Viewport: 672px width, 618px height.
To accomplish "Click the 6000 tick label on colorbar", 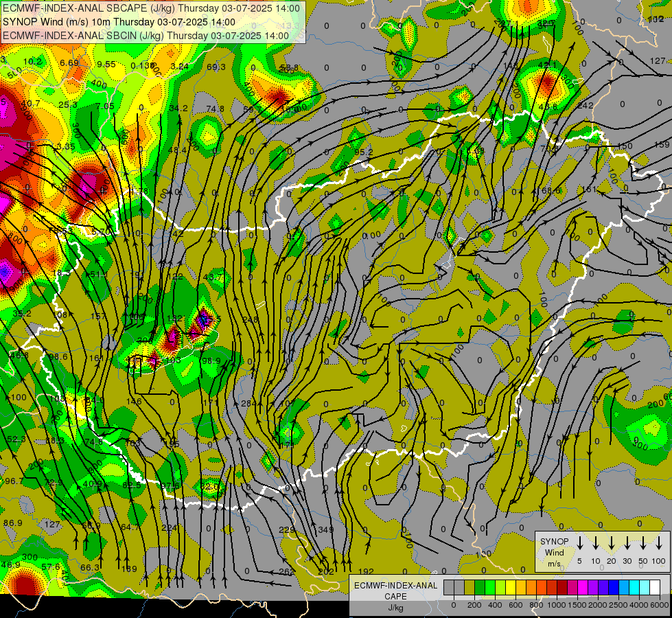I will coord(660,605).
